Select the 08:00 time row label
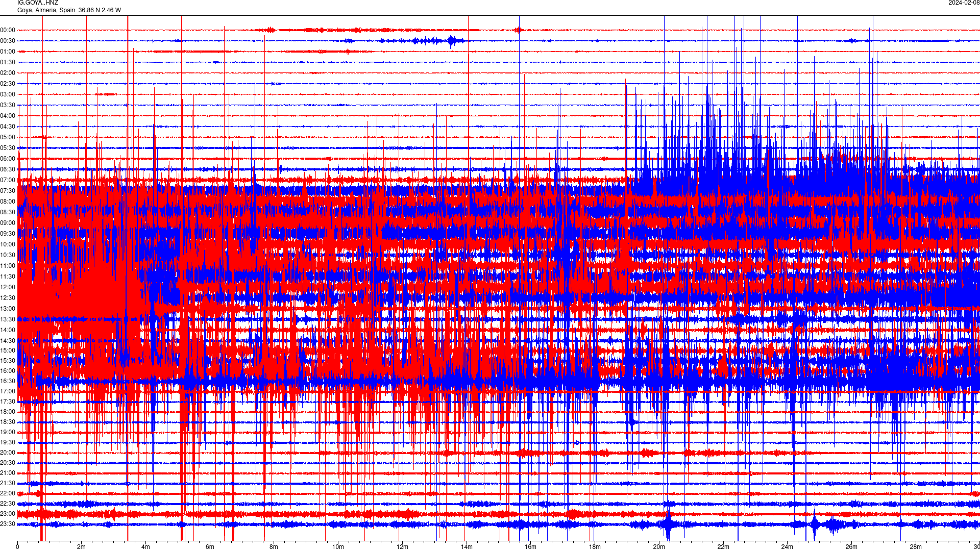Screen dimensions: 980x551 tap(8, 202)
